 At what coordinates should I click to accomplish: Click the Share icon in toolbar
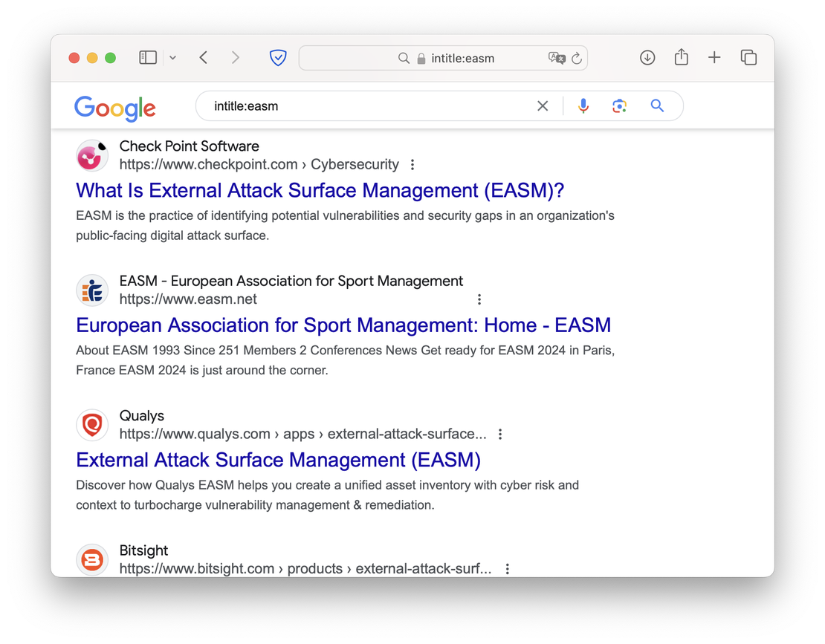(681, 58)
